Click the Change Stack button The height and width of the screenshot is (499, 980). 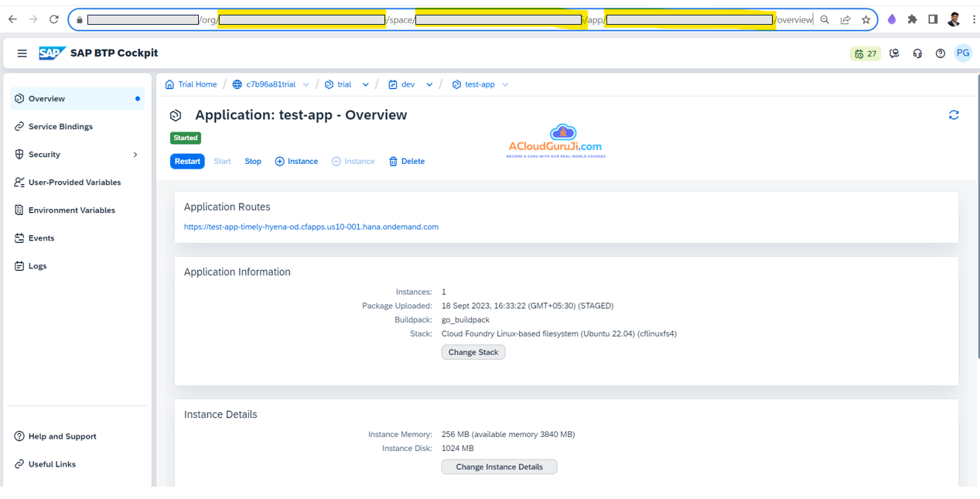[473, 352]
